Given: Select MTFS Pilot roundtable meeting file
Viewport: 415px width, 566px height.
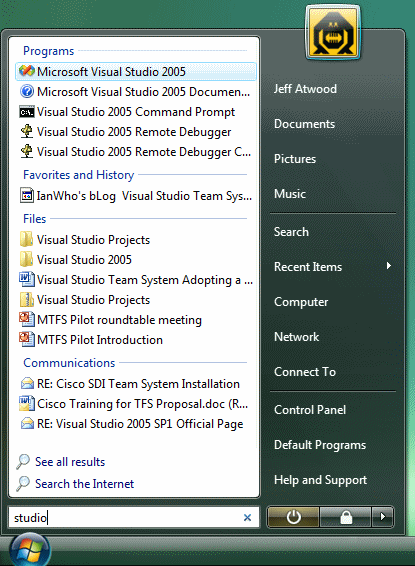Looking at the screenshot, I should [136, 320].
